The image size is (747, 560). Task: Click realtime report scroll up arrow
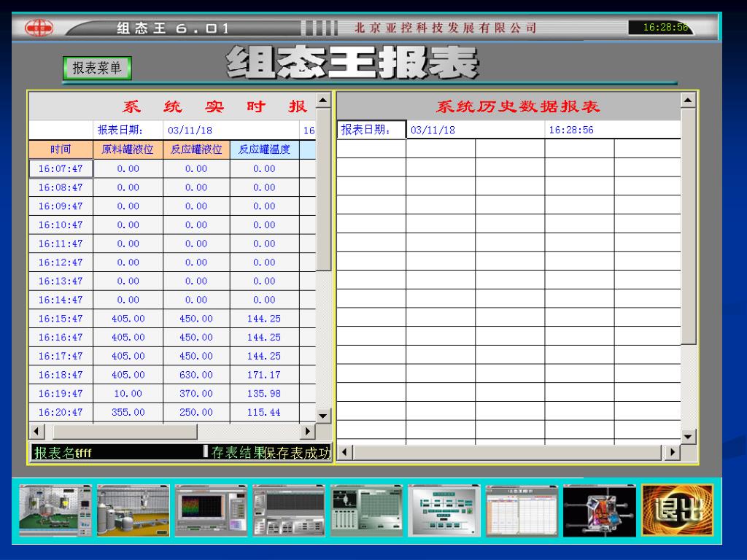(x=323, y=101)
